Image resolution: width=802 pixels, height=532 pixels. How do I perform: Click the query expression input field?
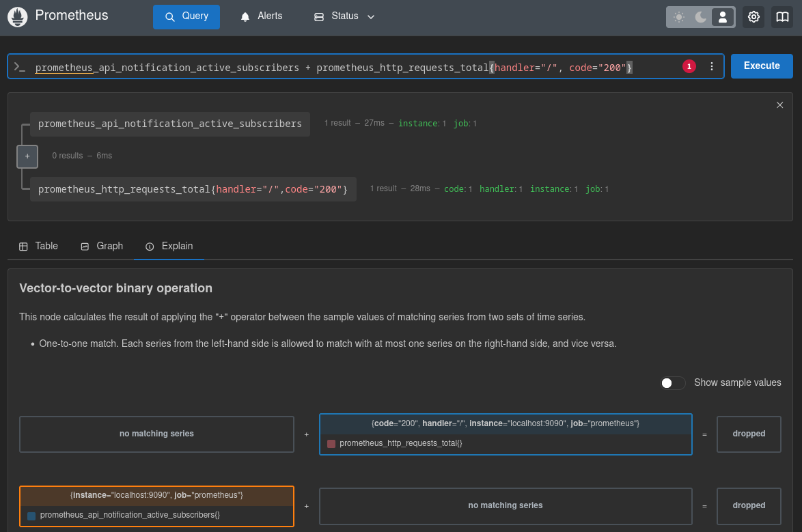pyautogui.click(x=365, y=66)
